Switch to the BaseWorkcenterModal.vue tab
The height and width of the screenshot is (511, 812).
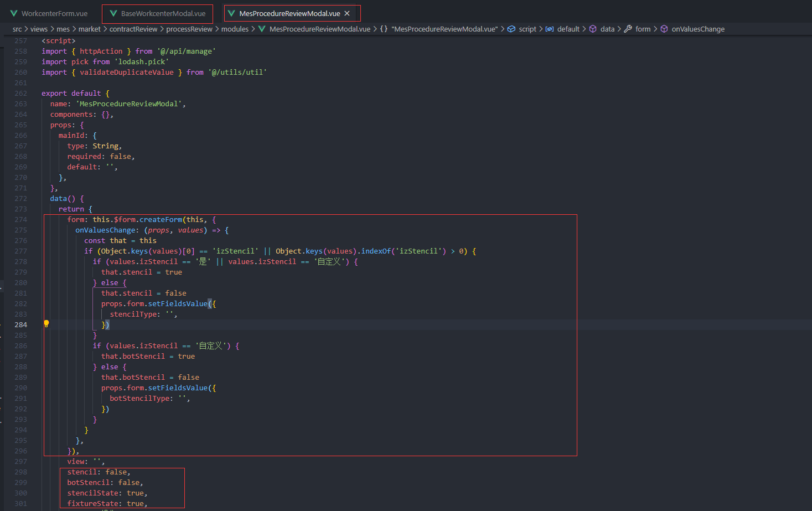[157, 13]
